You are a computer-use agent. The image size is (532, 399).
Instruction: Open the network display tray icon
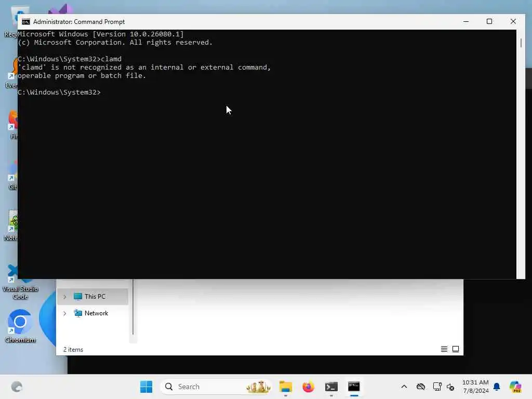click(x=437, y=387)
